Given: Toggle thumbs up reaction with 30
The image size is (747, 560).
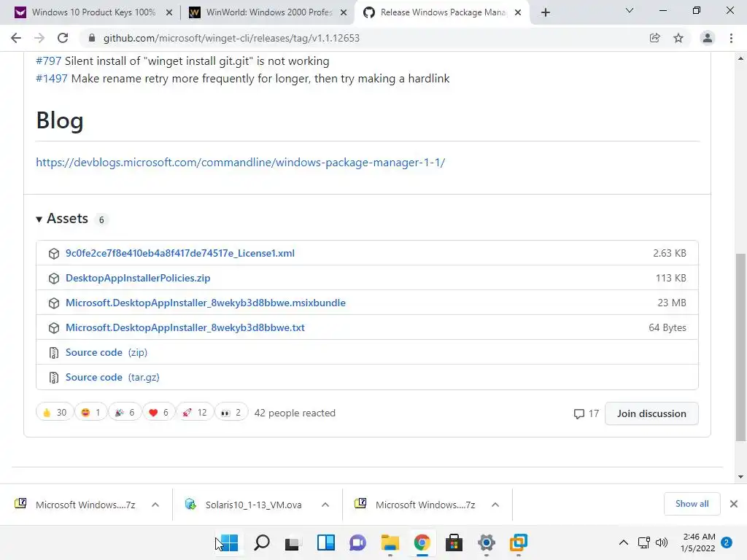Looking at the screenshot, I should [54, 413].
